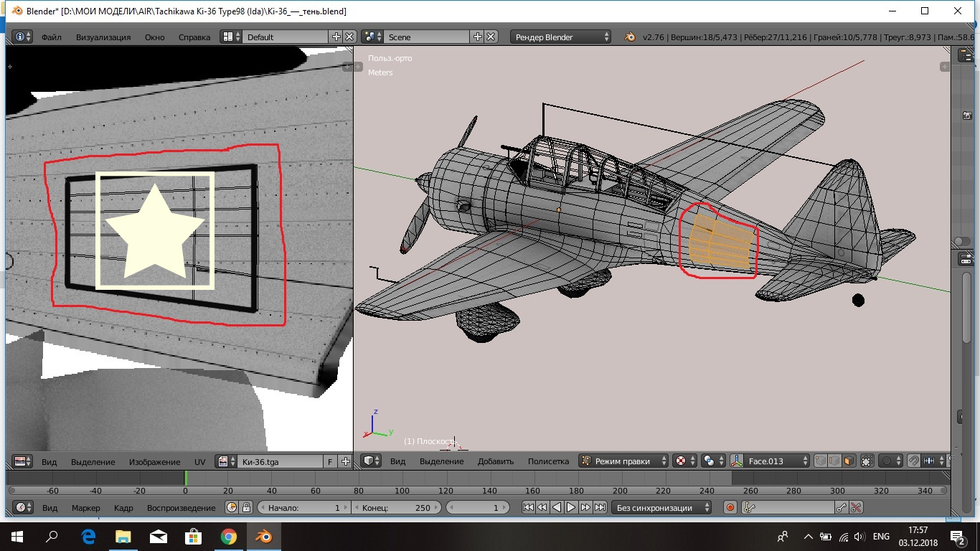This screenshot has height=551, width=980.
Task: Click the 'F' fake user button for Ки-36.tga
Action: [x=330, y=461]
